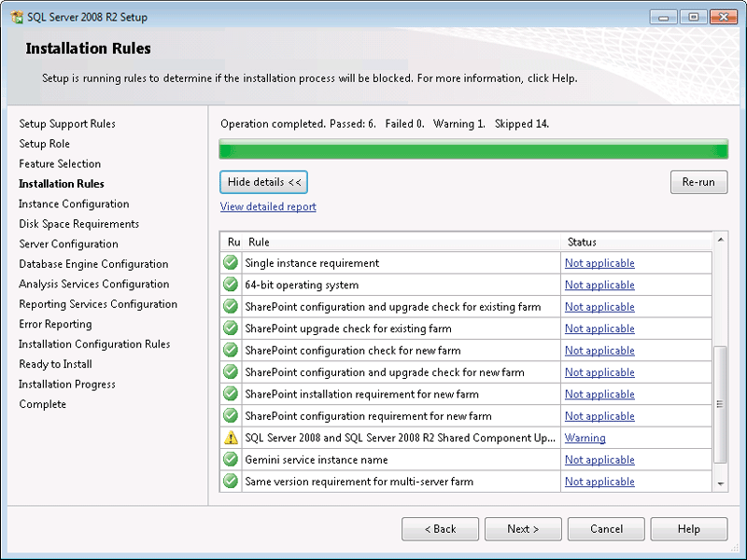Click Not applicable link for 64-bit operating system
The height and width of the screenshot is (560, 747).
coord(599,285)
